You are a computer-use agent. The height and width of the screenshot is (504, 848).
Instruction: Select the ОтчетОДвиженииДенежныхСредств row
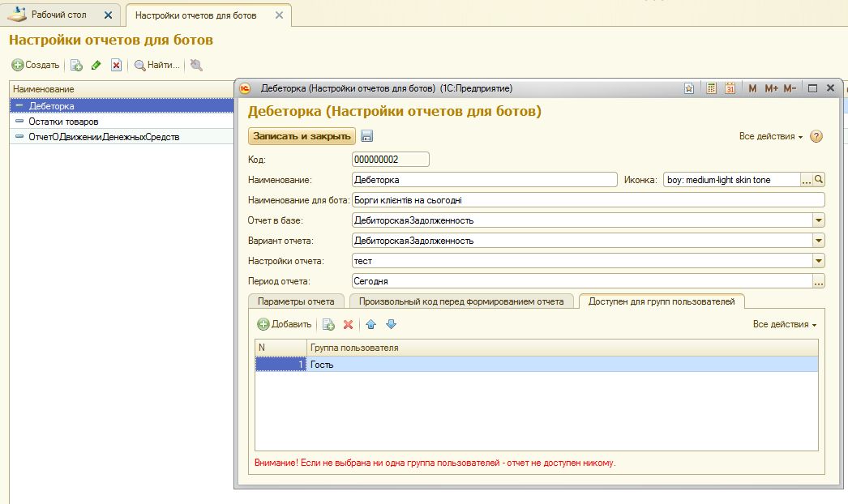point(122,137)
